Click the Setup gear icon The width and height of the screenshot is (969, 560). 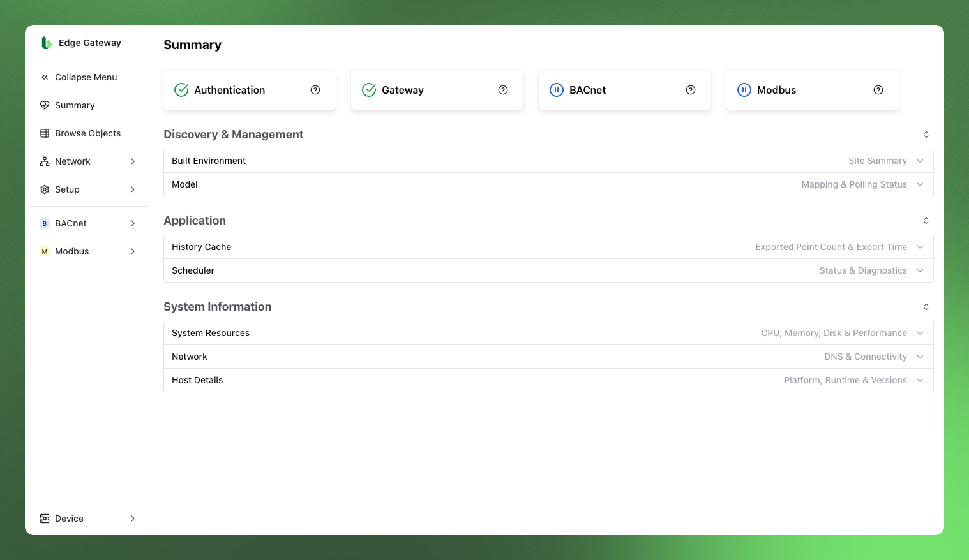click(45, 189)
